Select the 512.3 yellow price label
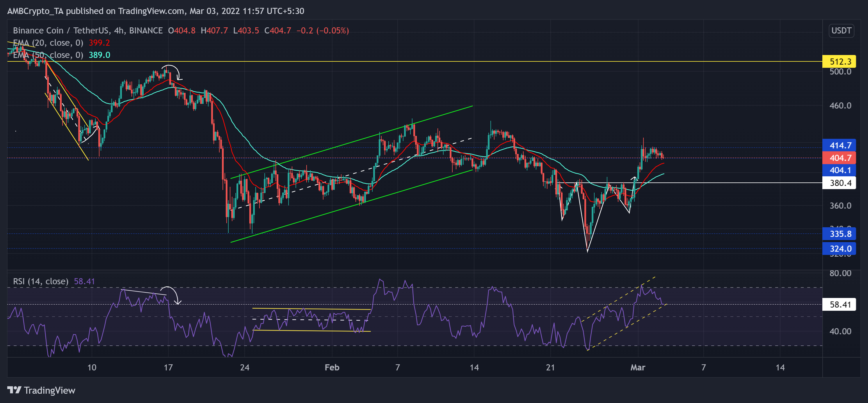Viewport: 868px width, 403px height. [839, 61]
